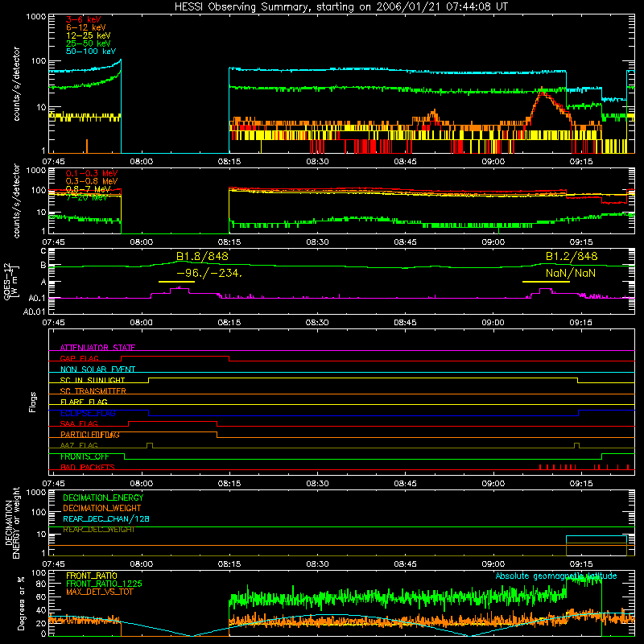Click the REAR_DEC_CHAN/128 legend label
Screen dimensions: 644x644
point(106,518)
